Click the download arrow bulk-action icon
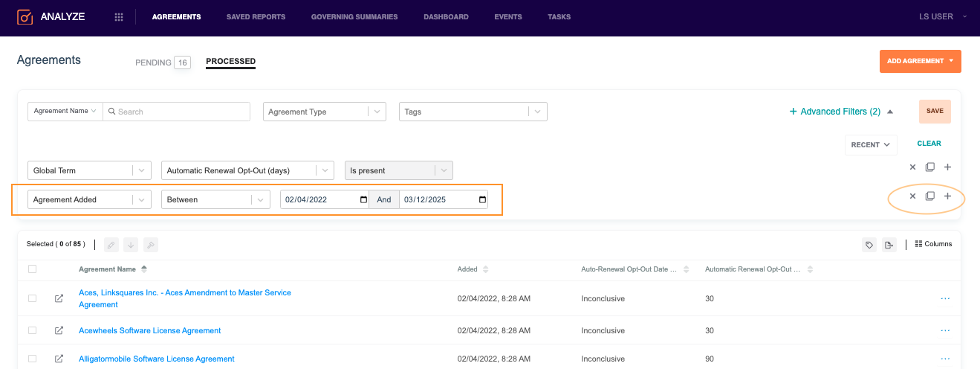The height and width of the screenshot is (369, 980). tap(131, 244)
